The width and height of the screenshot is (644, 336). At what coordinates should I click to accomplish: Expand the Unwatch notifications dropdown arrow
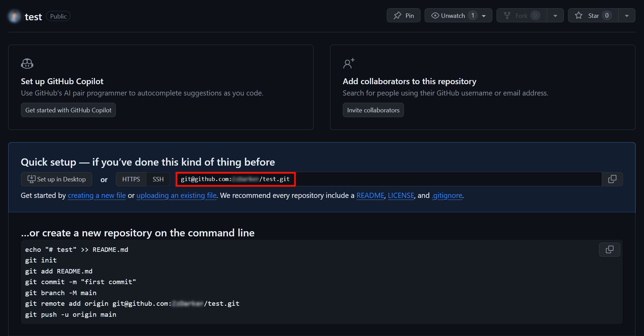pyautogui.click(x=484, y=16)
